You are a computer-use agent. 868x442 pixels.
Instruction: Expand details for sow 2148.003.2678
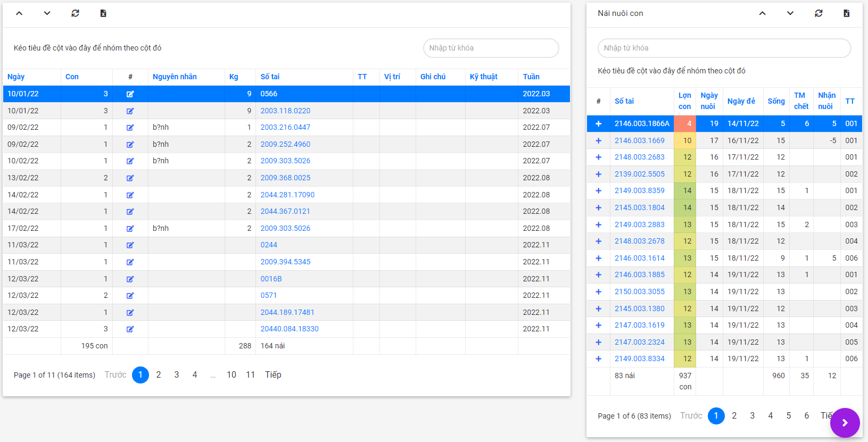599,241
